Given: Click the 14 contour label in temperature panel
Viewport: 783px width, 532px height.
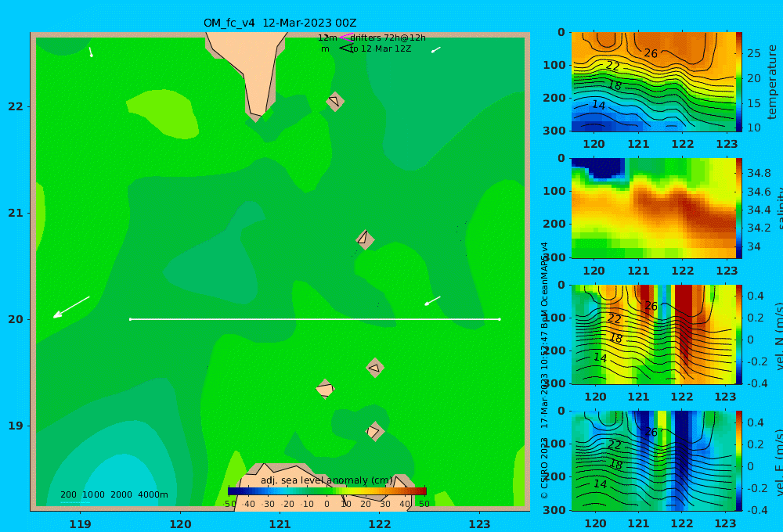Looking at the screenshot, I should (598, 105).
